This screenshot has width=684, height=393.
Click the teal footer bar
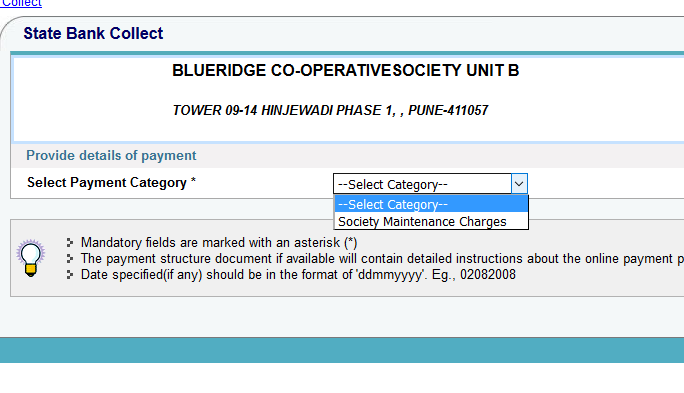(x=342, y=350)
